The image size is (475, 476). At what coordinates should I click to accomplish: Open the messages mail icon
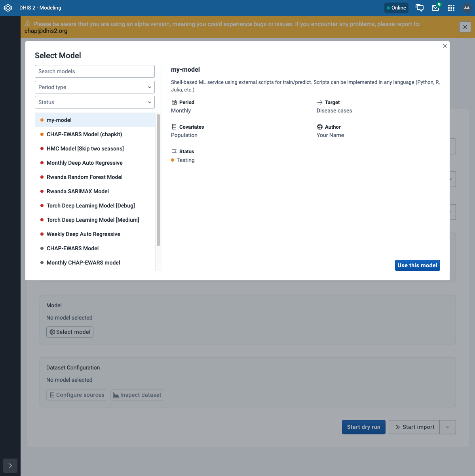[x=435, y=8]
